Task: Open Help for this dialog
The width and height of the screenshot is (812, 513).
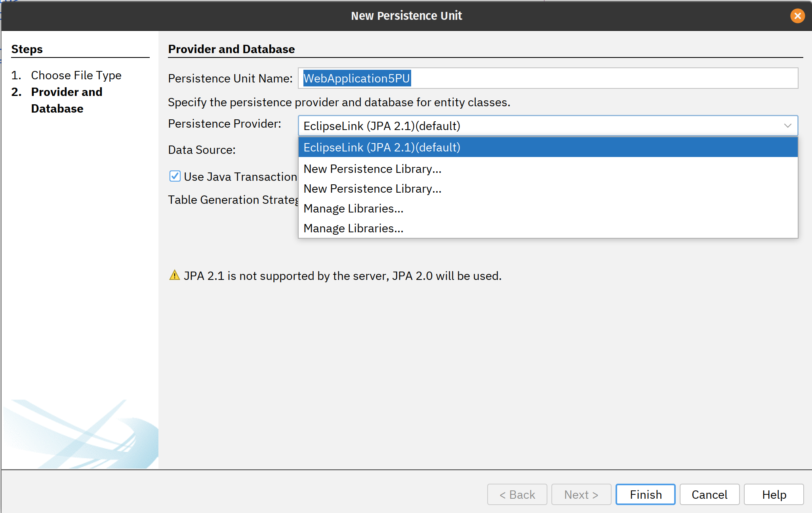Action: click(773, 494)
